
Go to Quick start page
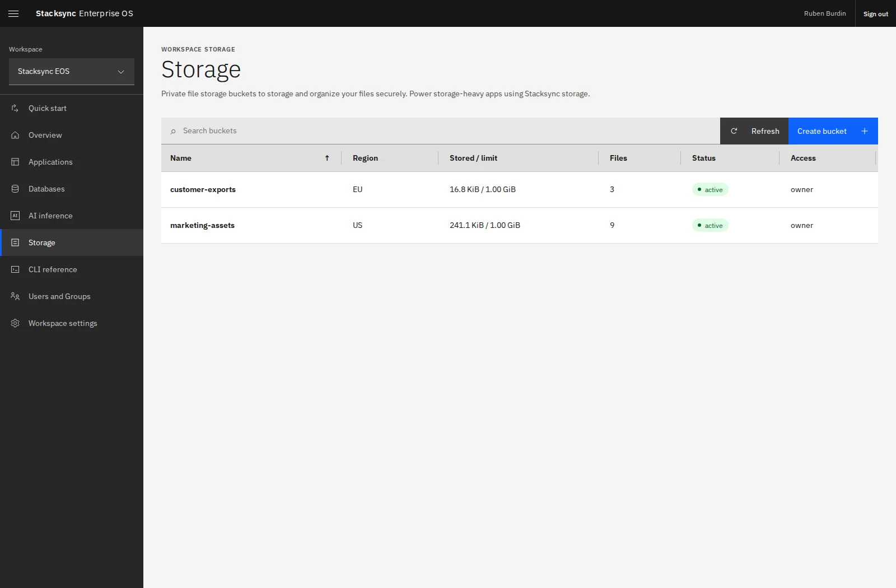(72, 108)
